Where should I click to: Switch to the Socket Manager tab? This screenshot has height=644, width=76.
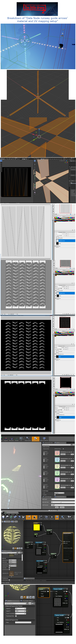pyautogui.click(x=48, y=497)
